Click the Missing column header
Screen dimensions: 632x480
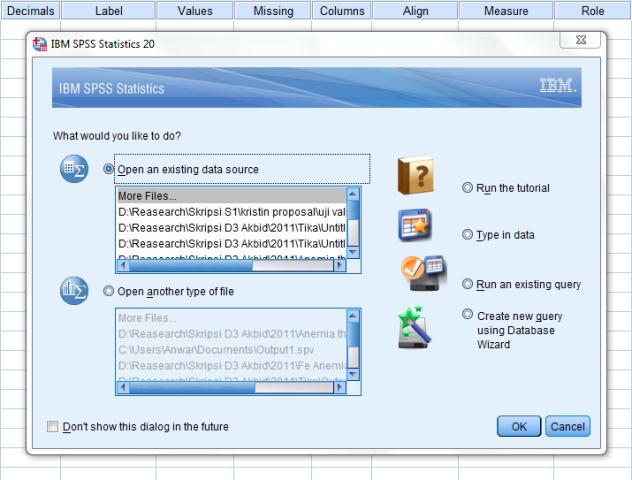tap(273, 10)
